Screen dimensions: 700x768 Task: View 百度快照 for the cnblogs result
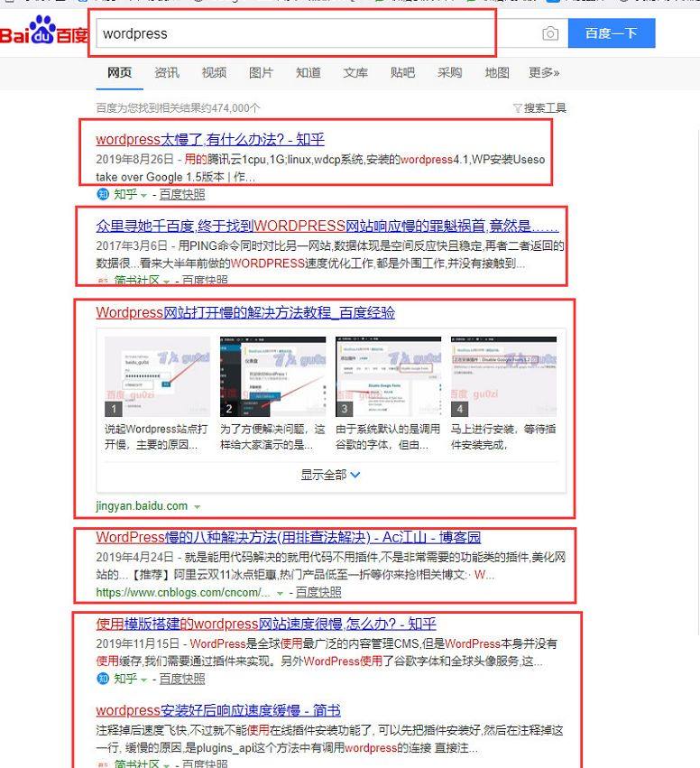(x=318, y=593)
